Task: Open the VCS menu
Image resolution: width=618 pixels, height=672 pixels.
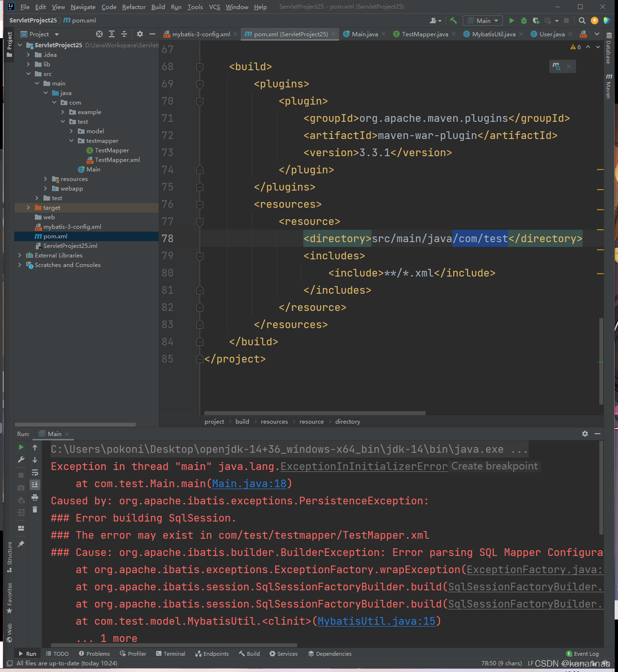Action: pos(214,7)
